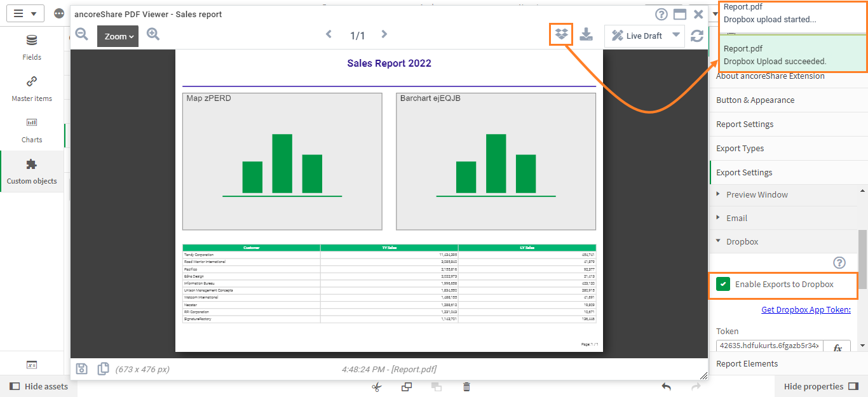
Task: Undo the last edit
Action: coord(666,387)
